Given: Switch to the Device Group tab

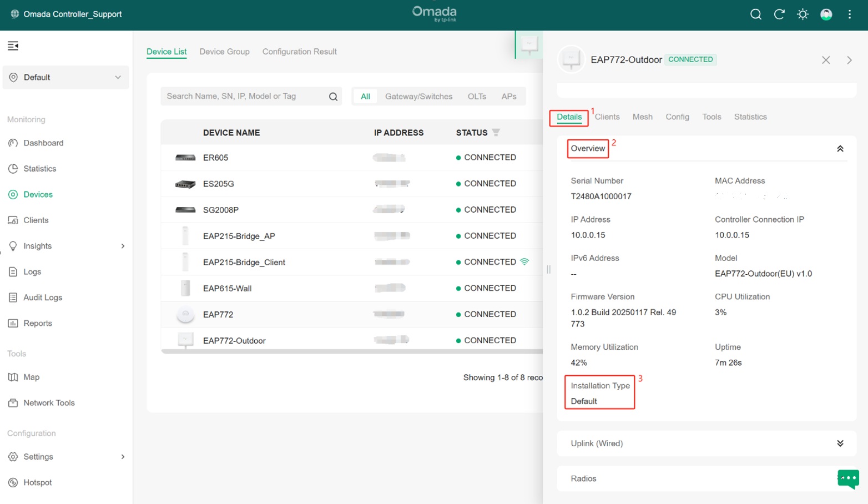Looking at the screenshot, I should (x=224, y=52).
